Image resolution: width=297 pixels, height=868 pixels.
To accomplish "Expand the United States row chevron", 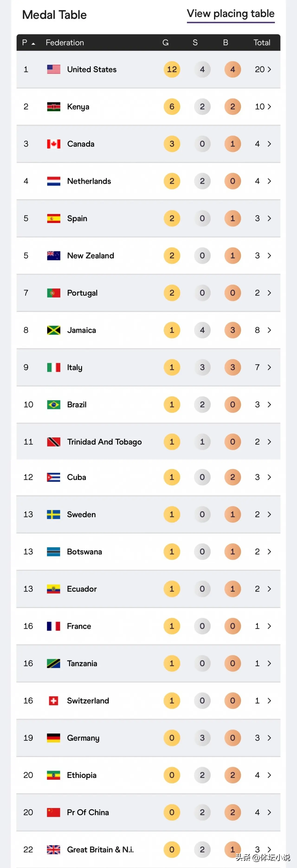I will pyautogui.click(x=269, y=69).
